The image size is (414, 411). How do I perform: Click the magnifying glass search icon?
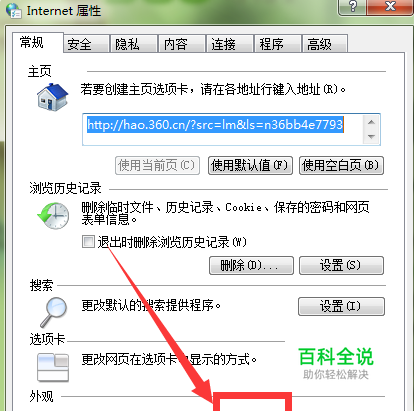[x=54, y=312]
